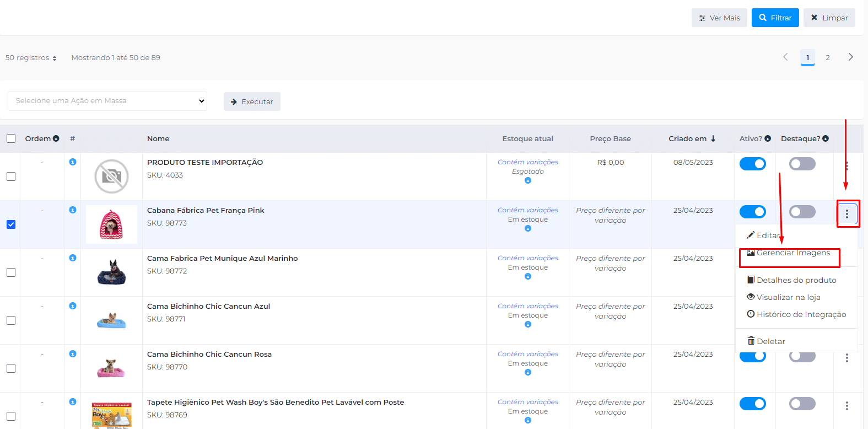Check the select-all checkbox in table header
868x429 pixels.
coord(11,138)
